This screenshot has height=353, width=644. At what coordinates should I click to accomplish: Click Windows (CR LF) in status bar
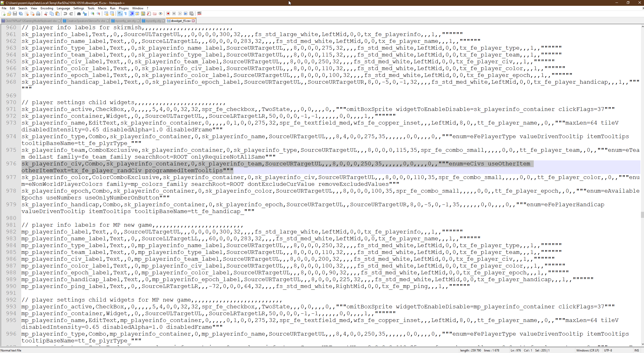pos(587,350)
